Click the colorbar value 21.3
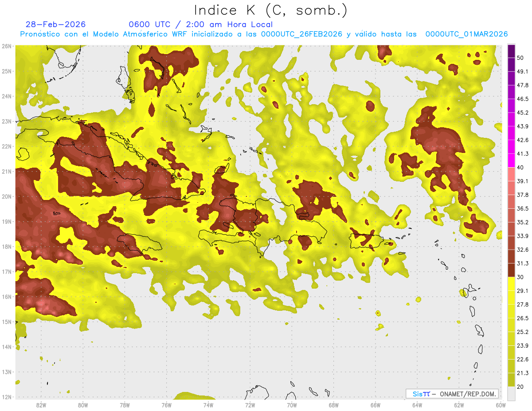 pyautogui.click(x=523, y=373)
